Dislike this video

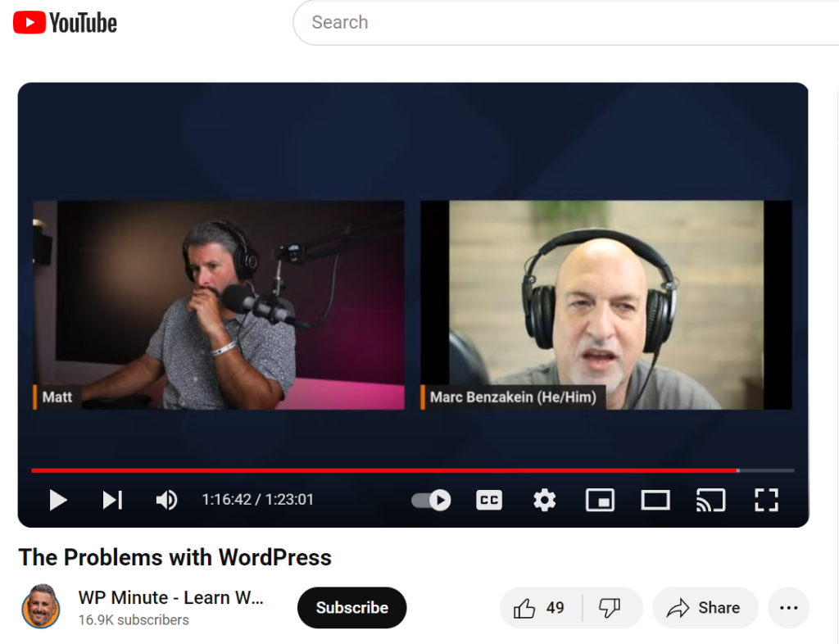[x=610, y=608]
